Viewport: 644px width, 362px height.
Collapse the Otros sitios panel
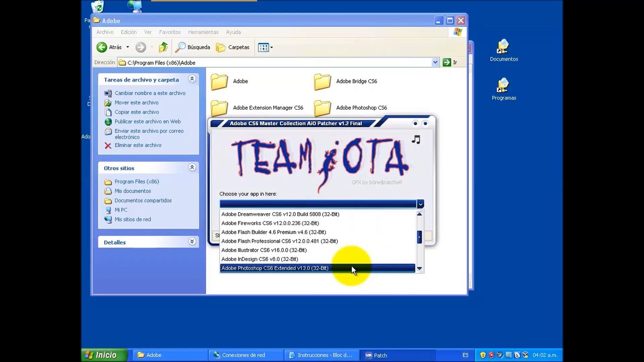192,167
